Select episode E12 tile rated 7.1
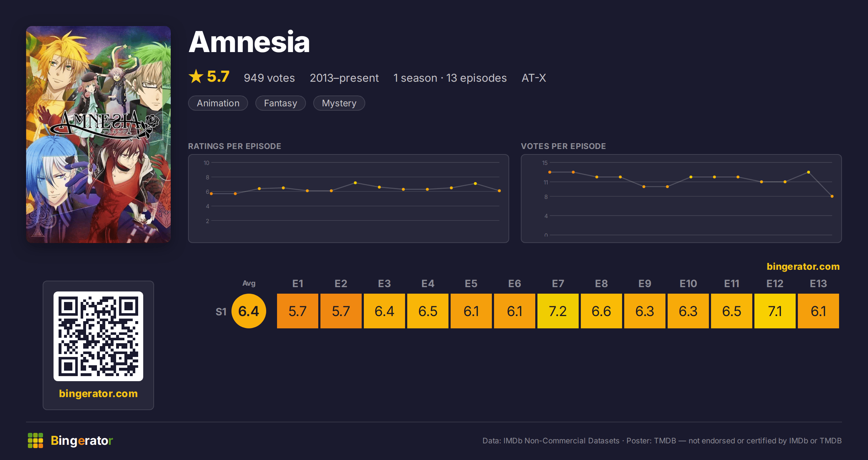 click(x=775, y=311)
